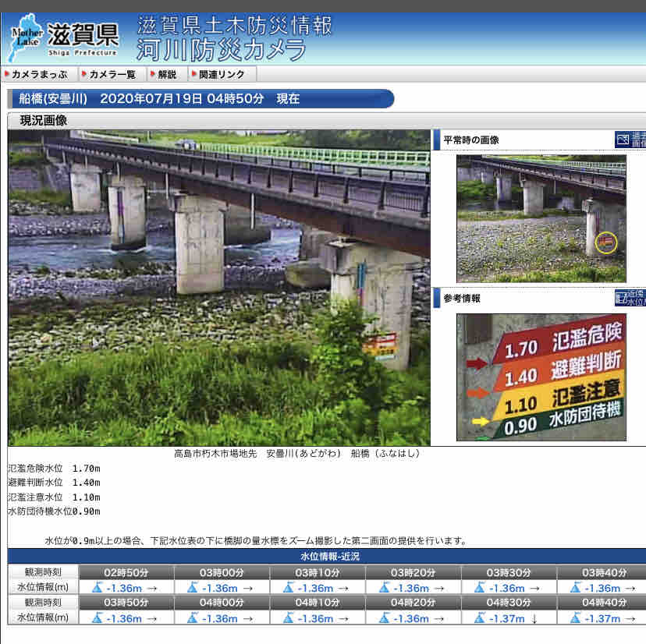The width and height of the screenshot is (646, 644).
Task: Click the water gauge icon under 03時40分
Action: [x=576, y=587]
